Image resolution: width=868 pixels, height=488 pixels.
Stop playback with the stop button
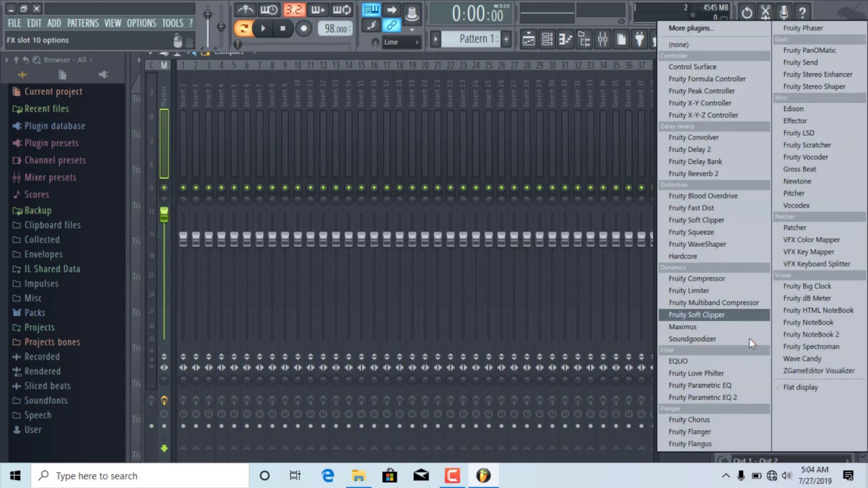point(283,28)
